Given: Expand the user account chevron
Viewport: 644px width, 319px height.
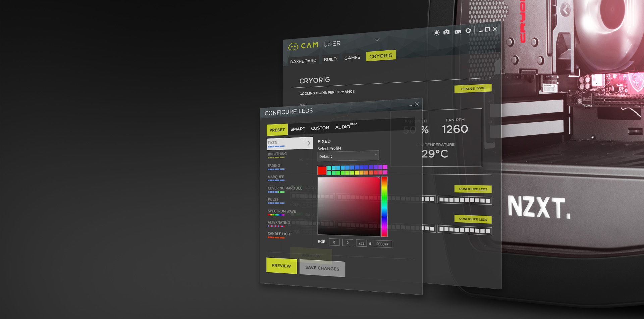Looking at the screenshot, I should click(377, 40).
